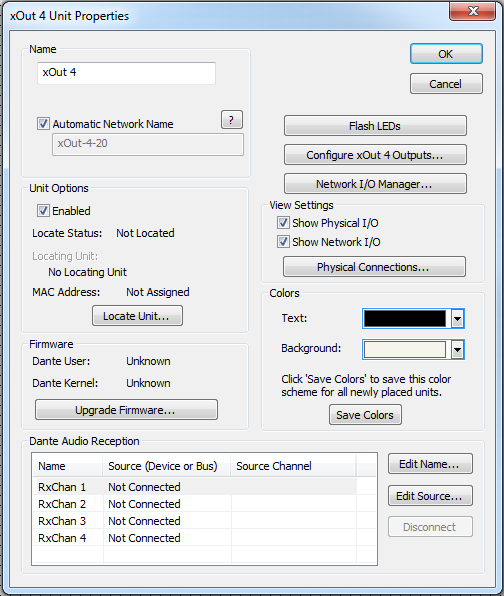
Task: Select the RxChan 2 row
Action: 195,504
